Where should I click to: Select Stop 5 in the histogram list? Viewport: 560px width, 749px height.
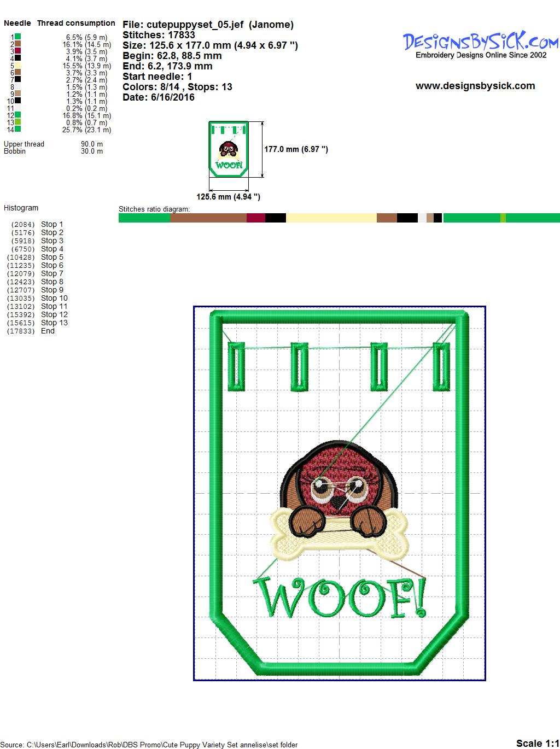(x=52, y=257)
